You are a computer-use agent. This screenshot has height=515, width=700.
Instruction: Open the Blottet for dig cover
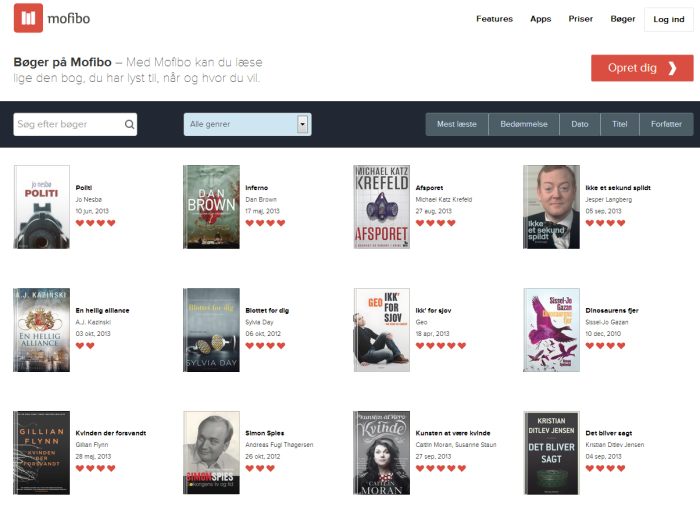[x=211, y=330]
